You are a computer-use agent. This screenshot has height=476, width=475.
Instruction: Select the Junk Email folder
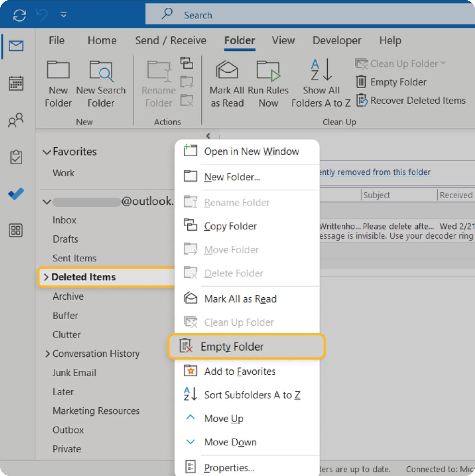pos(74,373)
